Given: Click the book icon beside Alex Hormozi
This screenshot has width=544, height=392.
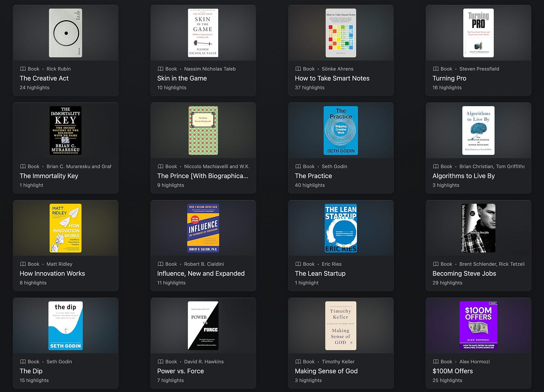Looking at the screenshot, I should [x=436, y=361].
